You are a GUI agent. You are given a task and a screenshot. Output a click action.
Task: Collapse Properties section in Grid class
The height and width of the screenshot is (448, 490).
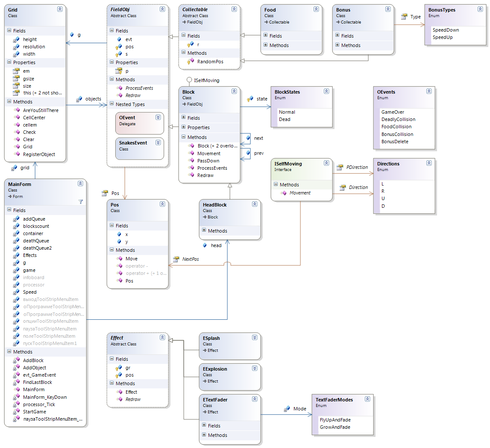pyautogui.click(x=9, y=62)
